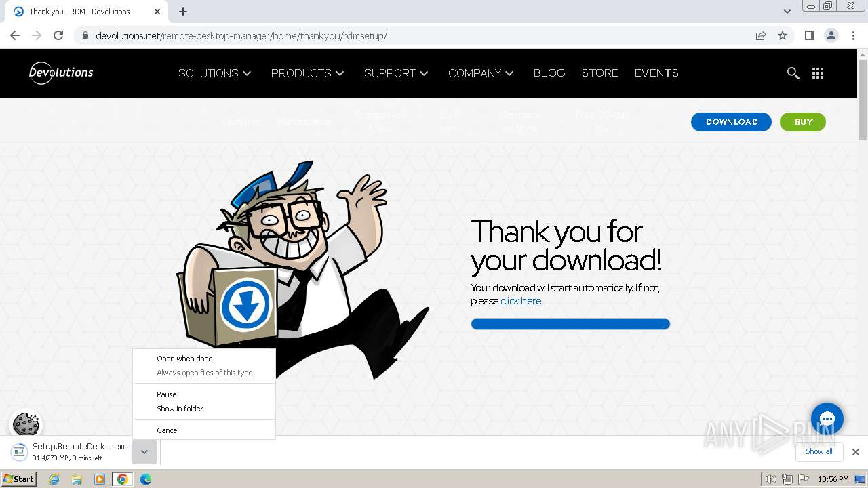Click the 'click here' download link
The width and height of the screenshot is (868, 488).
pos(521,301)
